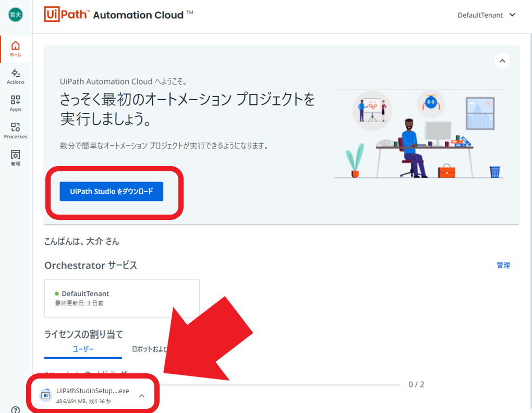Open Actions in the left sidebar
Screen dimensions: 532x413
coord(16,76)
